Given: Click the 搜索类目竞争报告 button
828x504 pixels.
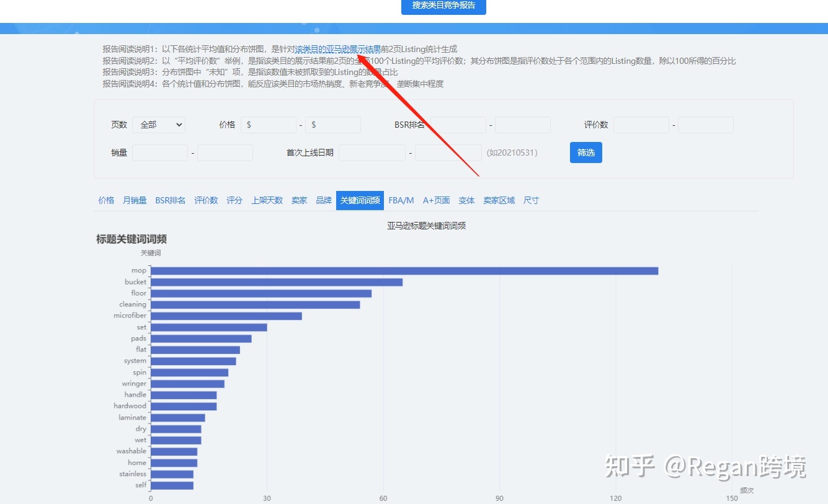Looking at the screenshot, I should [x=443, y=6].
